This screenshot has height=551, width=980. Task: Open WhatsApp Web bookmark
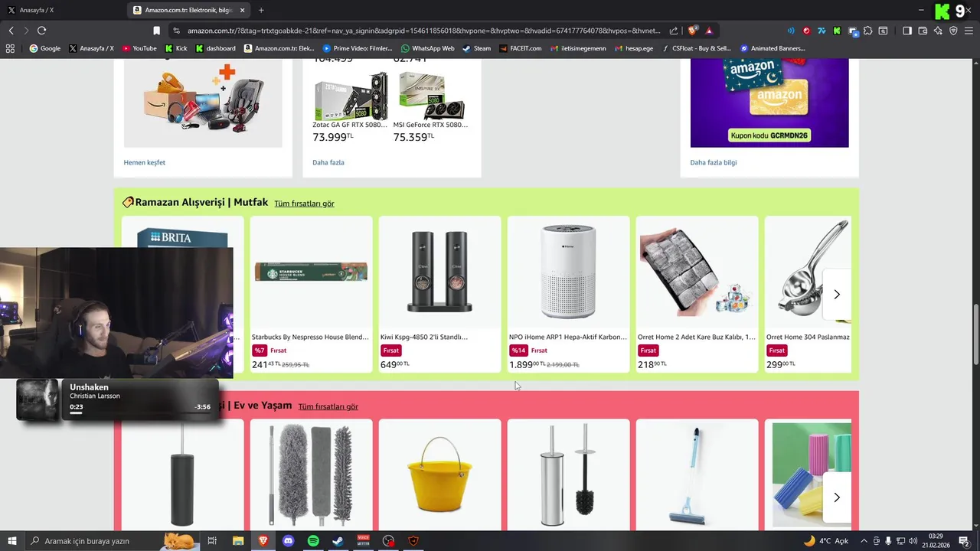[427, 48]
